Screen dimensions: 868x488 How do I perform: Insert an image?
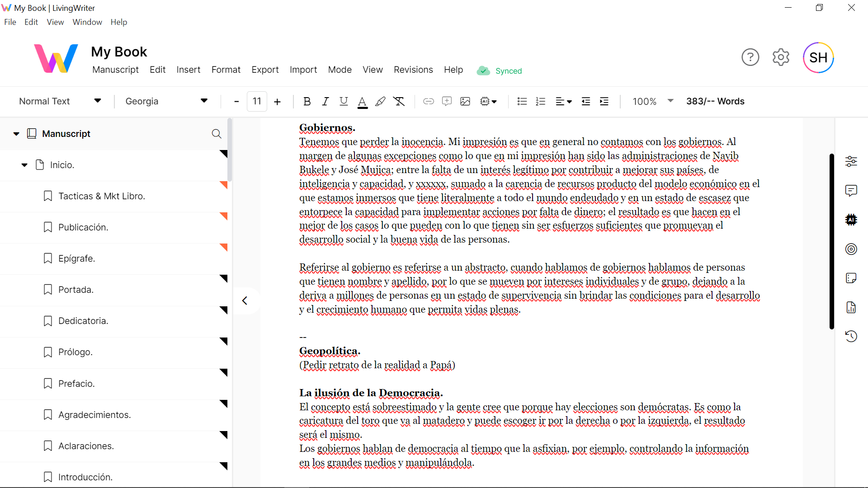coord(465,101)
